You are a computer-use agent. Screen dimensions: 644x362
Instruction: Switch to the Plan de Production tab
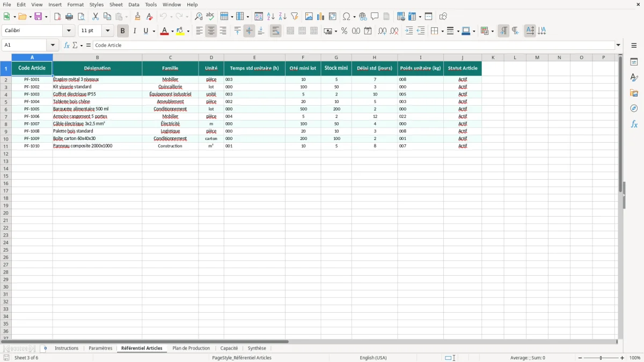pos(191,348)
